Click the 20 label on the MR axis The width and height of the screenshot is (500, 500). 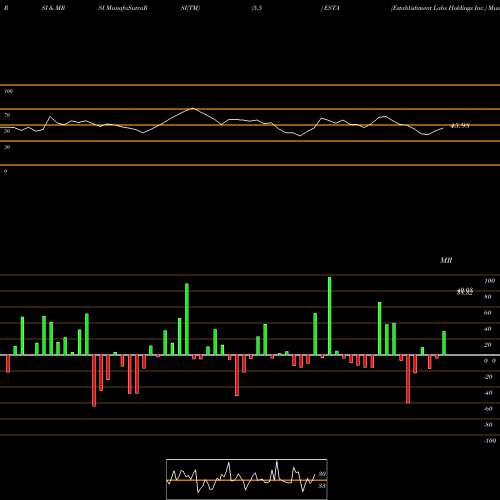(x=488, y=345)
